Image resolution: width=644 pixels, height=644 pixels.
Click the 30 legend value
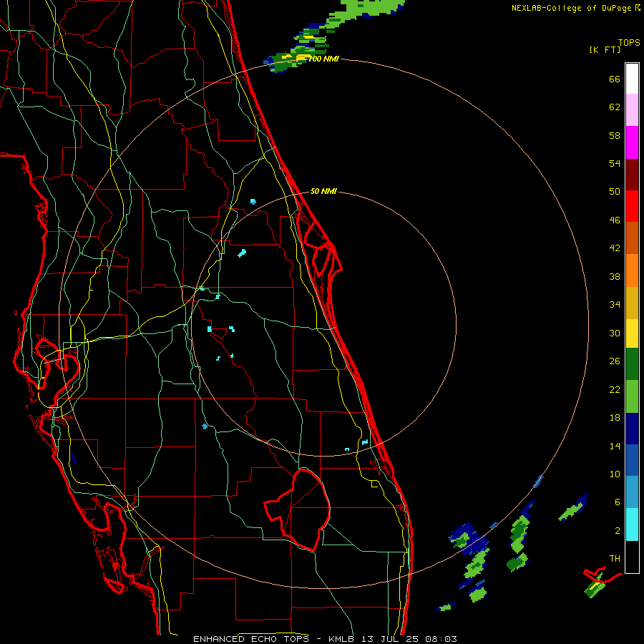[615, 333]
